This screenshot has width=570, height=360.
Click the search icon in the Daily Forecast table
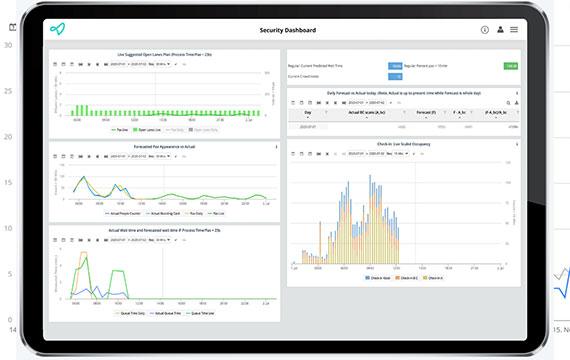click(508, 103)
